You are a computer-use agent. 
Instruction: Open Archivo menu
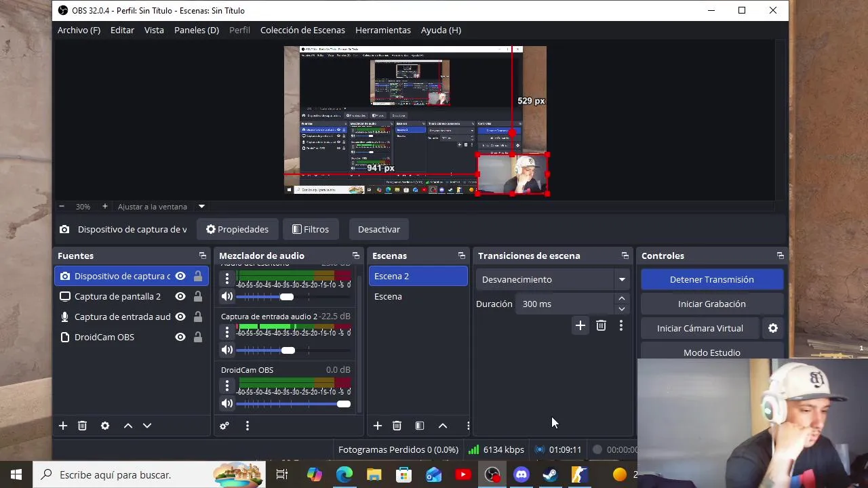79,30
